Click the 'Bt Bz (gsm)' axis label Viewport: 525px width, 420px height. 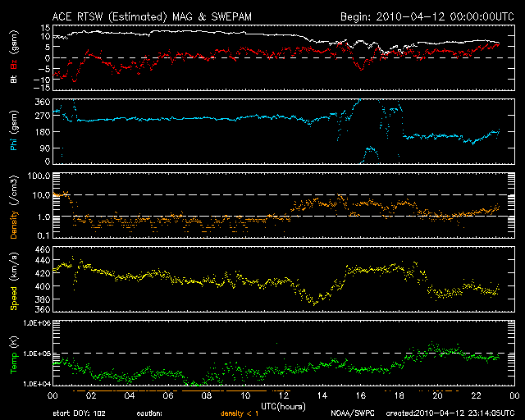(x=14, y=57)
